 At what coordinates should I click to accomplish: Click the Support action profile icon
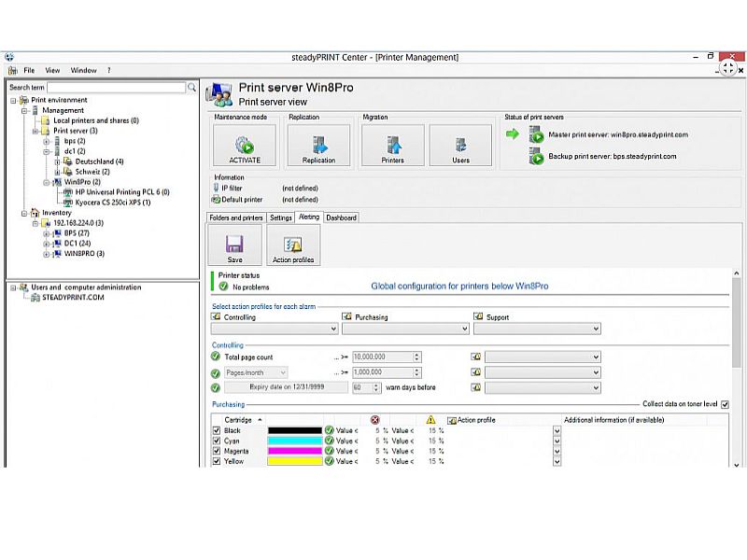tap(478, 316)
